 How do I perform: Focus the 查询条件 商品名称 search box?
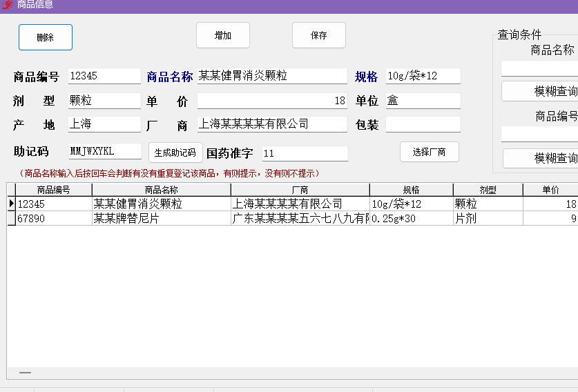539,68
